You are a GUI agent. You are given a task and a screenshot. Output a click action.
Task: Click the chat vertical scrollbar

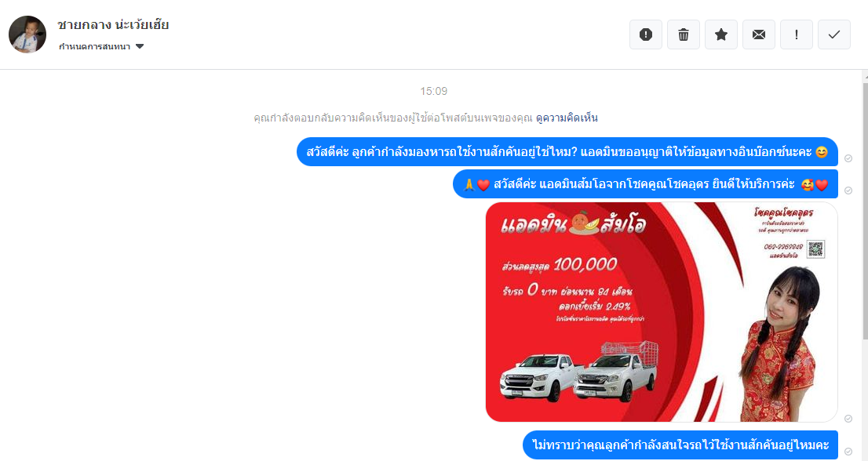[865, 210]
